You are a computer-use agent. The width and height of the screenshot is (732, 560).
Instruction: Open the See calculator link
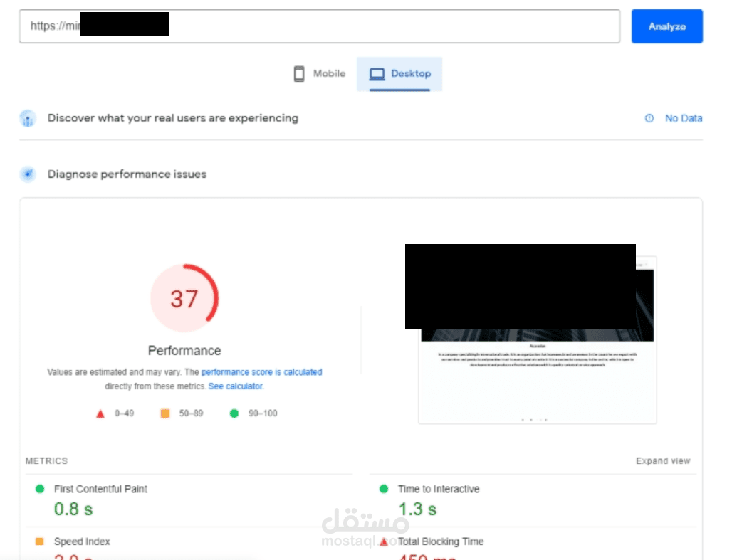click(x=236, y=386)
